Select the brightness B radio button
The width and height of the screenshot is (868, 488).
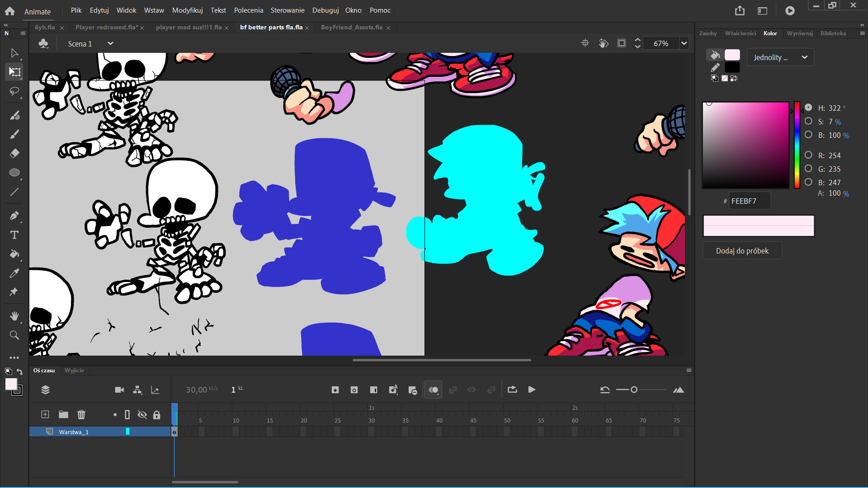pos(808,135)
